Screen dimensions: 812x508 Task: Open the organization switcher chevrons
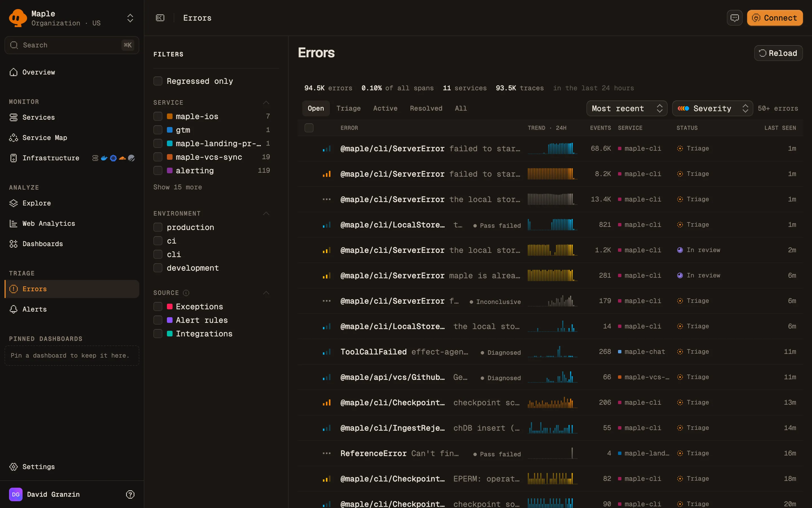pyautogui.click(x=130, y=18)
